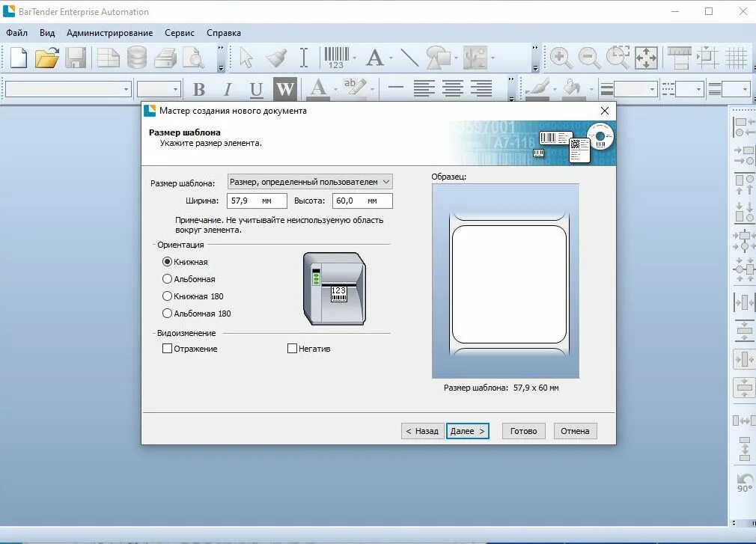Click the line color brush swatch
This screenshot has height=544, width=756.
point(537,89)
